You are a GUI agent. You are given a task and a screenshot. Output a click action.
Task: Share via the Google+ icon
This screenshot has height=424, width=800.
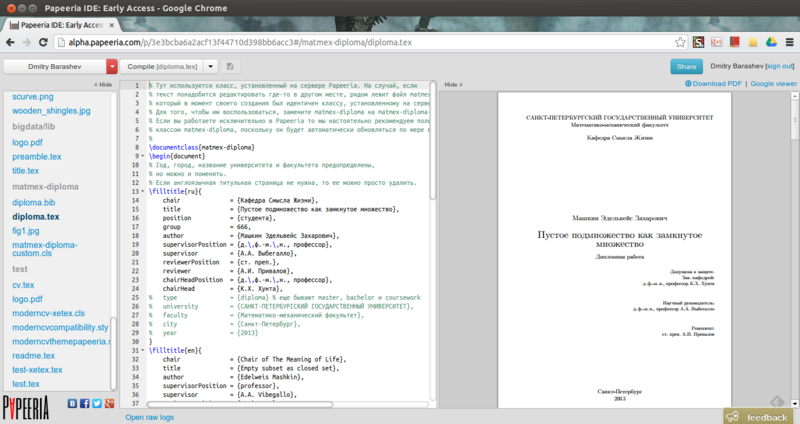click(109, 403)
